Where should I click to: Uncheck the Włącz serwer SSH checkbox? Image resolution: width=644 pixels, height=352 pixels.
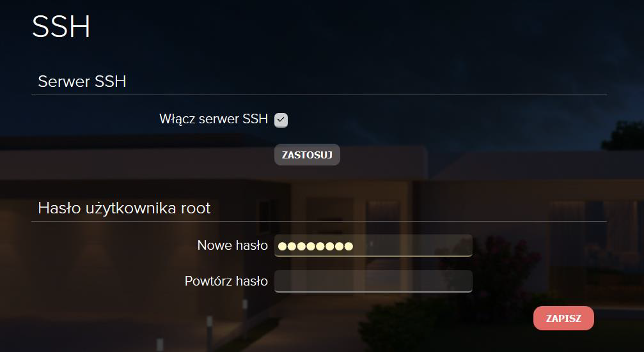click(x=281, y=120)
